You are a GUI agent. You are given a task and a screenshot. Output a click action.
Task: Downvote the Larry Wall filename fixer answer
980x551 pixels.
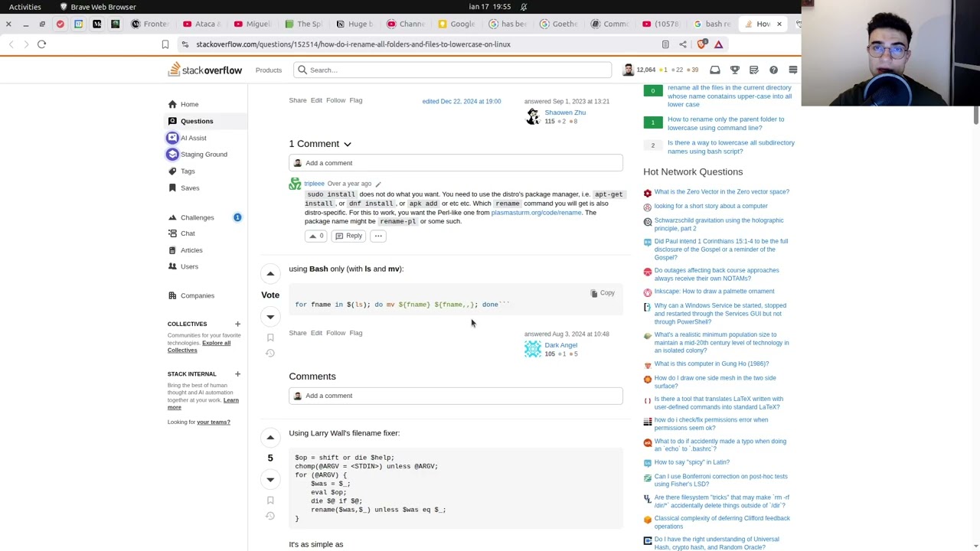click(x=270, y=479)
